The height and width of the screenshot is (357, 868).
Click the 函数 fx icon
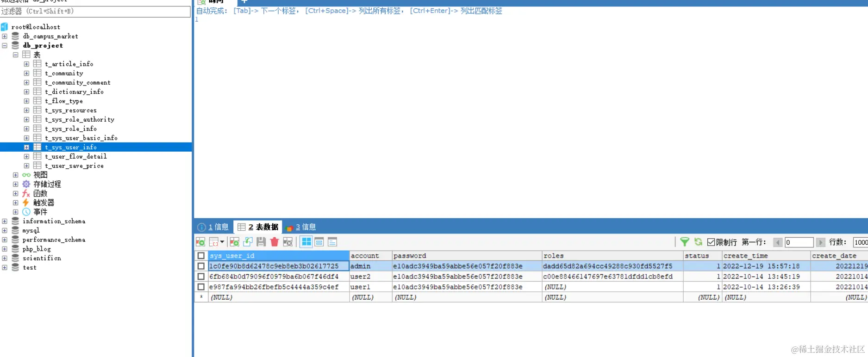[x=26, y=193]
